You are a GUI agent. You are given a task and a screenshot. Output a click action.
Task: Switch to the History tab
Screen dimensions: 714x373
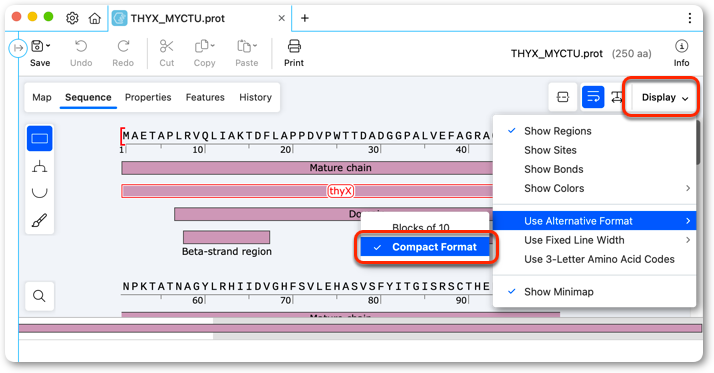(x=255, y=97)
